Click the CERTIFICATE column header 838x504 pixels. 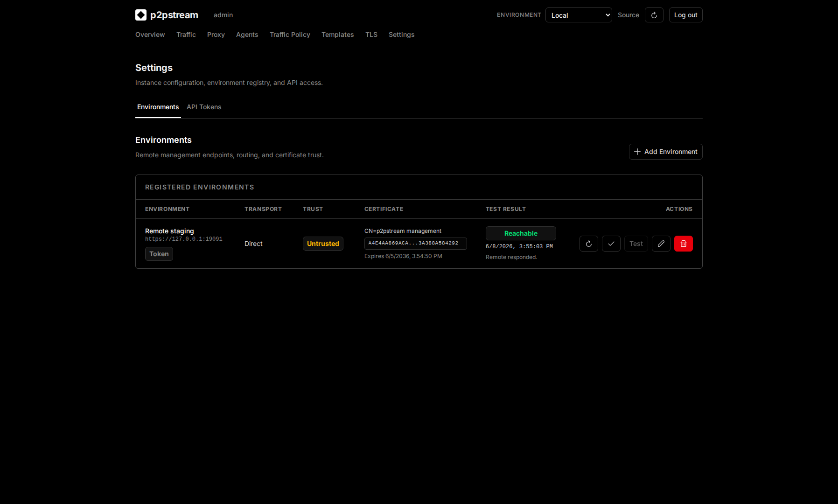point(384,209)
